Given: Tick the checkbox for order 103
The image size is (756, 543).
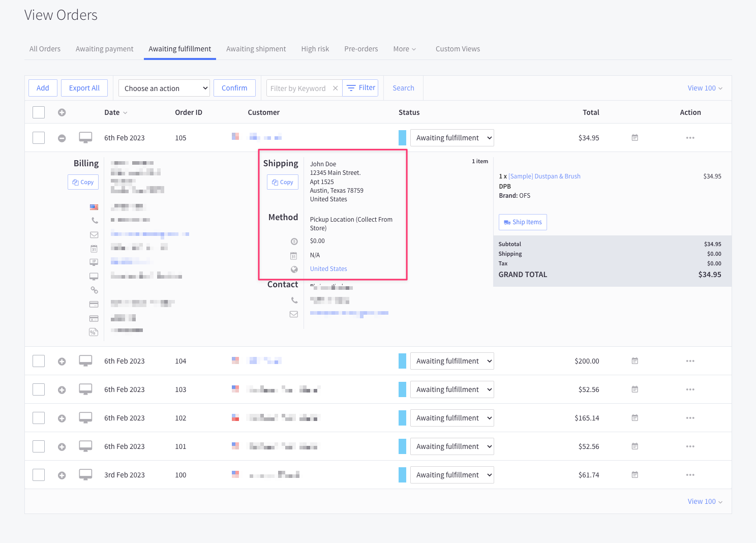Looking at the screenshot, I should point(39,389).
